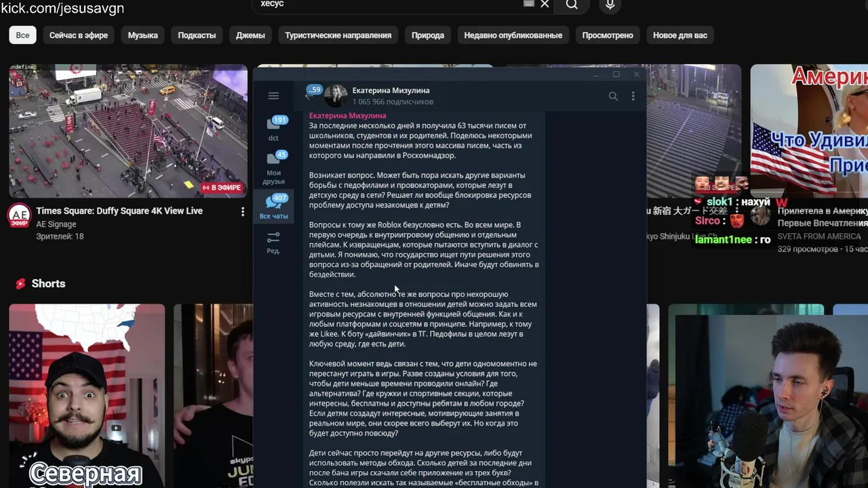Image resolution: width=868 pixels, height=488 pixels.
Task: Open Times Square live video thumbnail
Action: [x=128, y=131]
